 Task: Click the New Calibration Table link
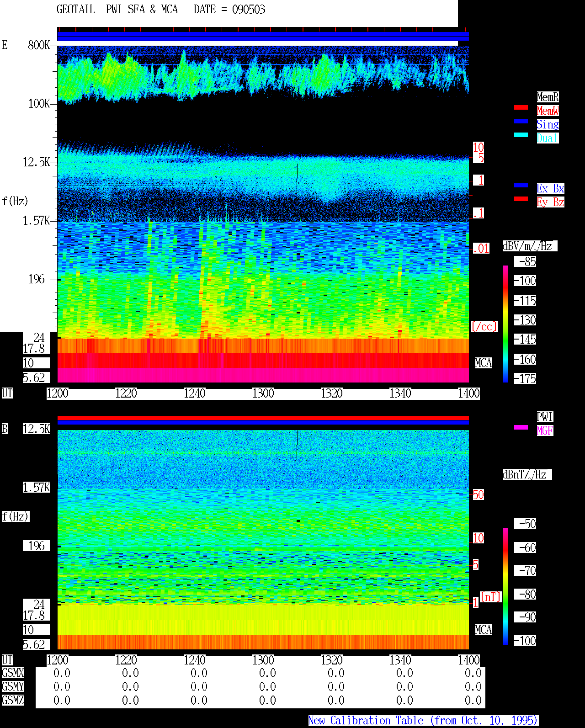423,721
